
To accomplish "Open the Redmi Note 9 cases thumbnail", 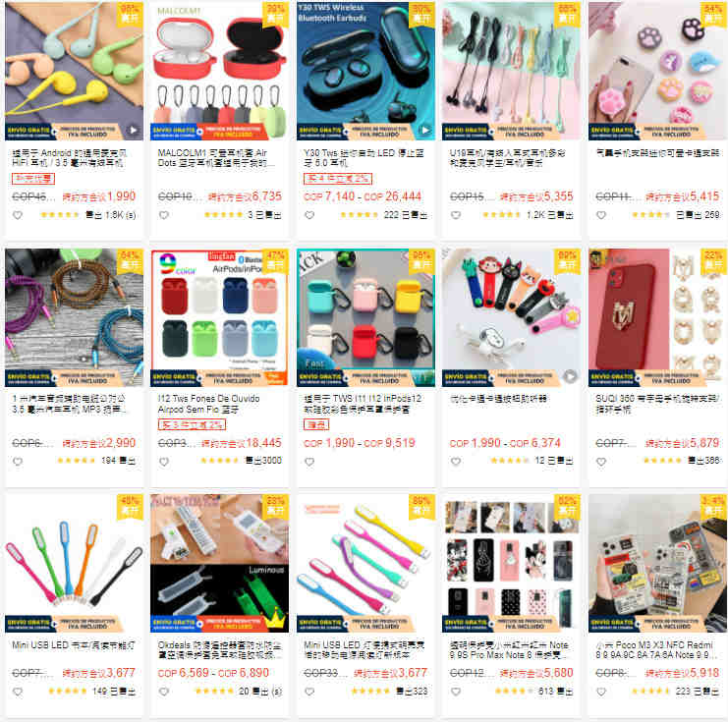I will (x=511, y=563).
